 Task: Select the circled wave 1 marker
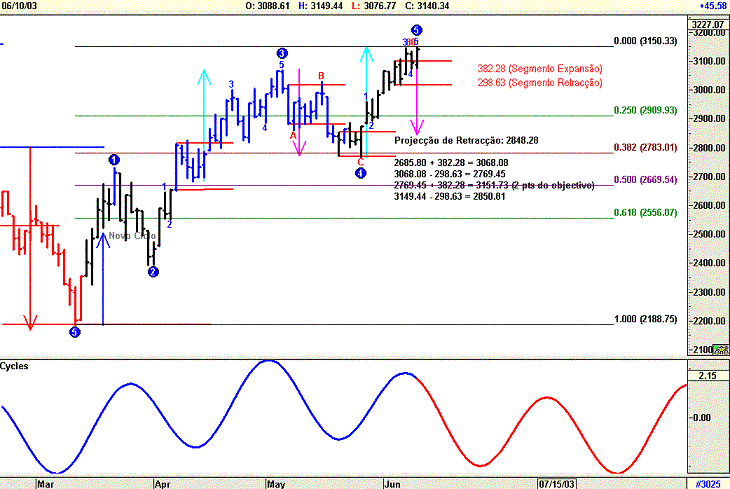[x=115, y=160]
